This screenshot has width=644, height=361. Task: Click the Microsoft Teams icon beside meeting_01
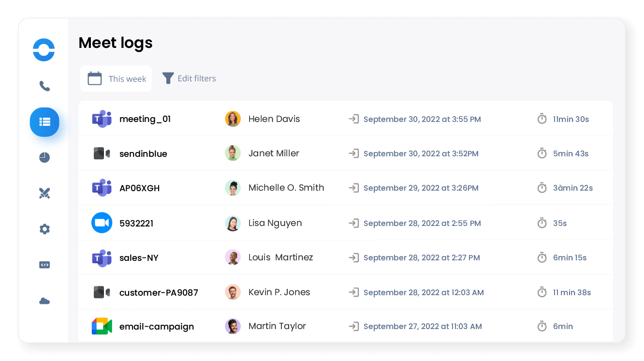(x=102, y=119)
